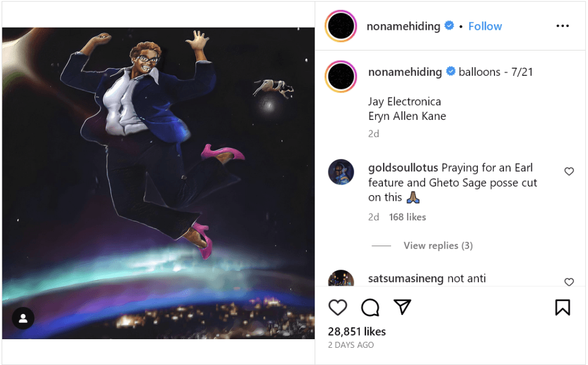The width and height of the screenshot is (588, 365).
Task: Open goldsoullotus username link
Action: coord(403,168)
